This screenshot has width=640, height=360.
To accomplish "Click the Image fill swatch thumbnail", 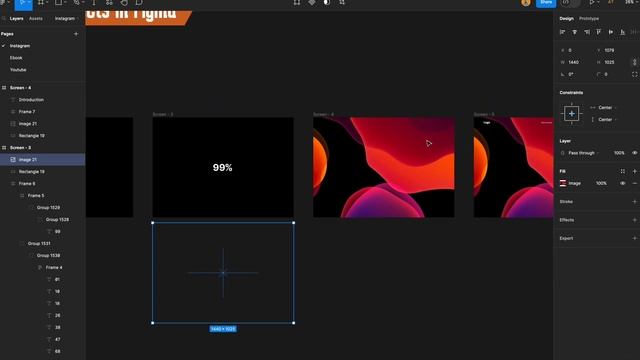I will (x=563, y=183).
